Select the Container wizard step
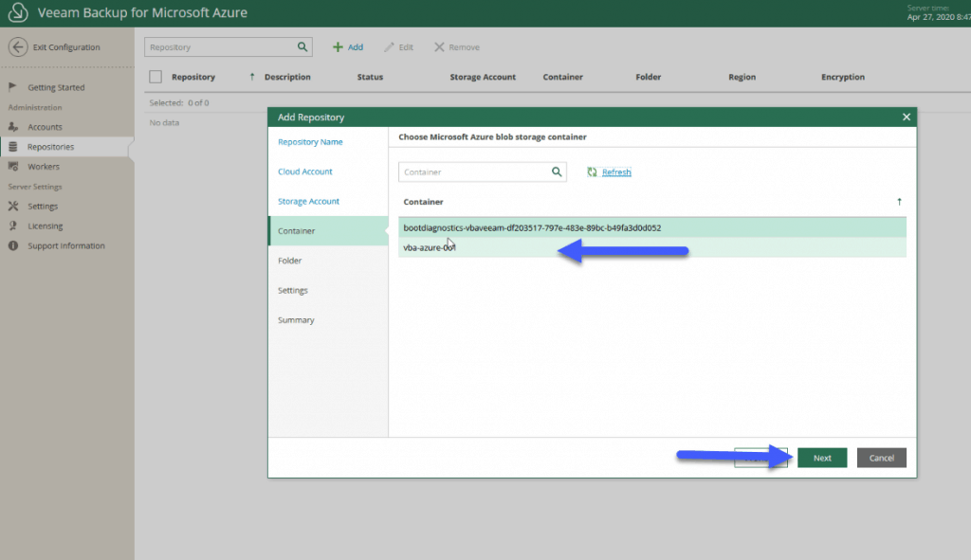 328,231
